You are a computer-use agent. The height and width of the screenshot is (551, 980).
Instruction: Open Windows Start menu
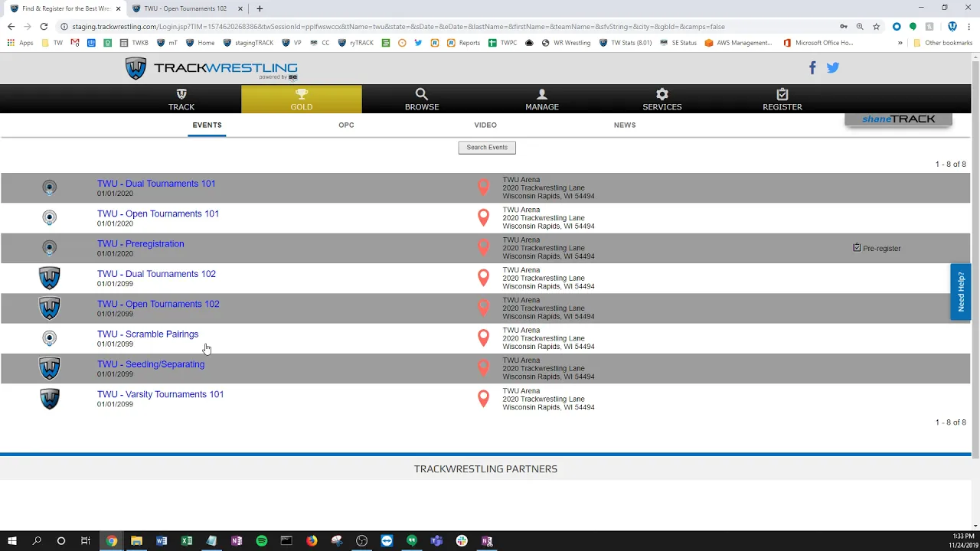(11, 541)
